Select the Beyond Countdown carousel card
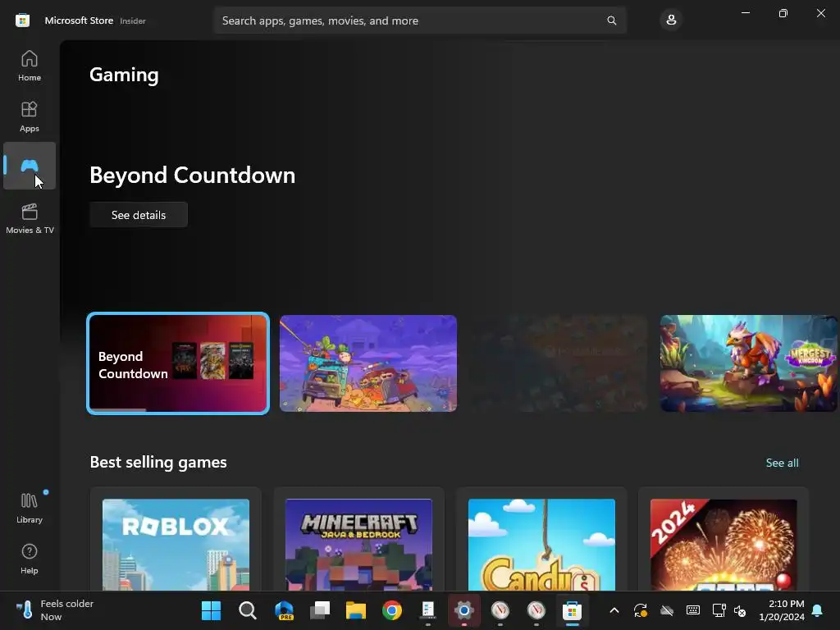The height and width of the screenshot is (630, 840). point(178,363)
